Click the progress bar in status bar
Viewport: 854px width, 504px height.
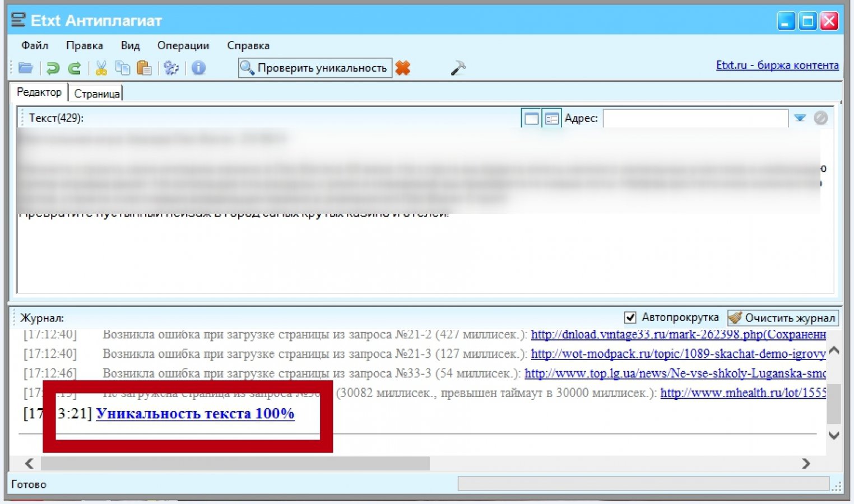643,484
